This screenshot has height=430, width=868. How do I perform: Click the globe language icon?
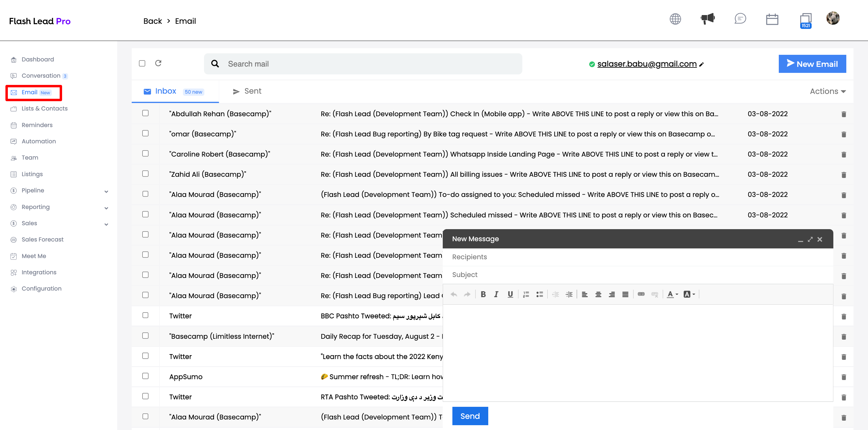click(x=675, y=19)
